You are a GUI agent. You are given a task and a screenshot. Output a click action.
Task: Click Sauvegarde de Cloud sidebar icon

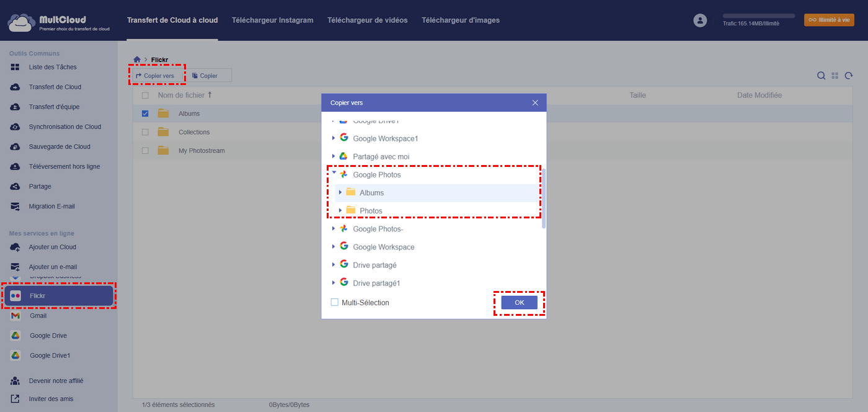pyautogui.click(x=15, y=146)
